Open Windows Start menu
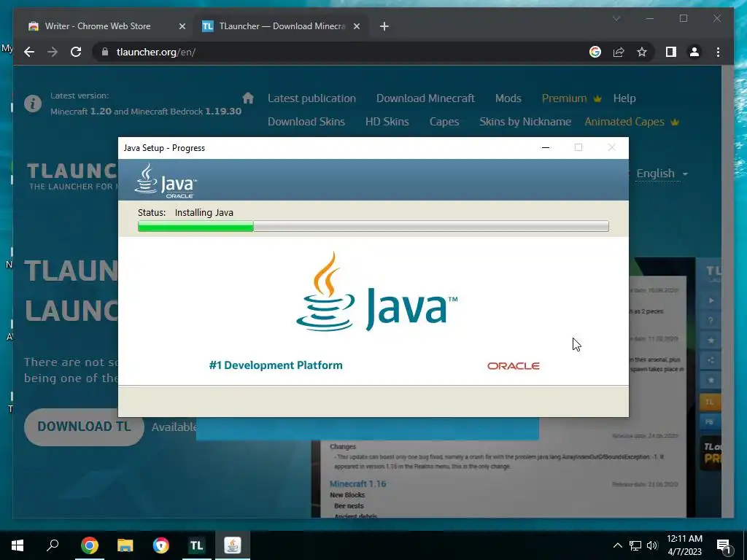This screenshot has height=560, width=747. coord(18,545)
